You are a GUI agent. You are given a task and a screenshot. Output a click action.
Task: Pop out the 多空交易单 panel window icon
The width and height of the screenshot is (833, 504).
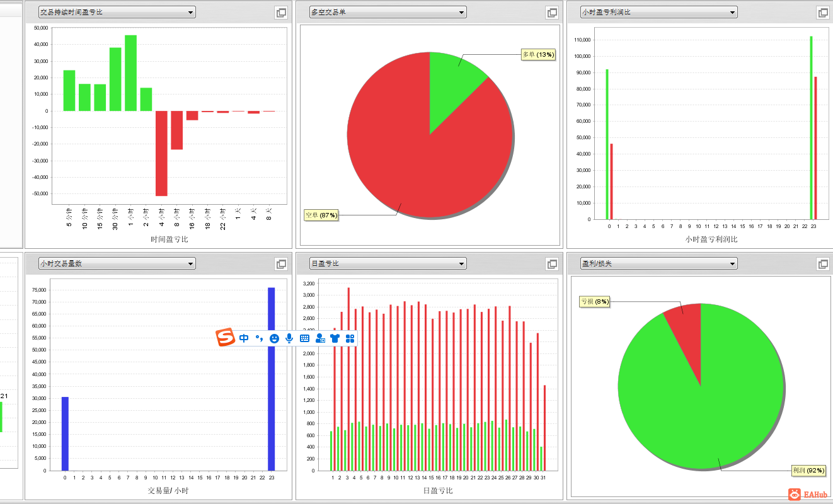pyautogui.click(x=552, y=13)
